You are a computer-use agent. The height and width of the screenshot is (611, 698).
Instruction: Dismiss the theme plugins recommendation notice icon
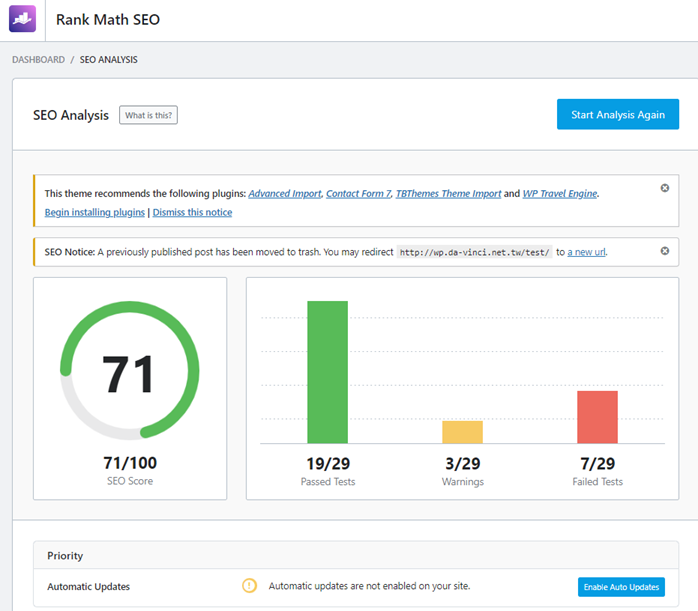click(665, 188)
